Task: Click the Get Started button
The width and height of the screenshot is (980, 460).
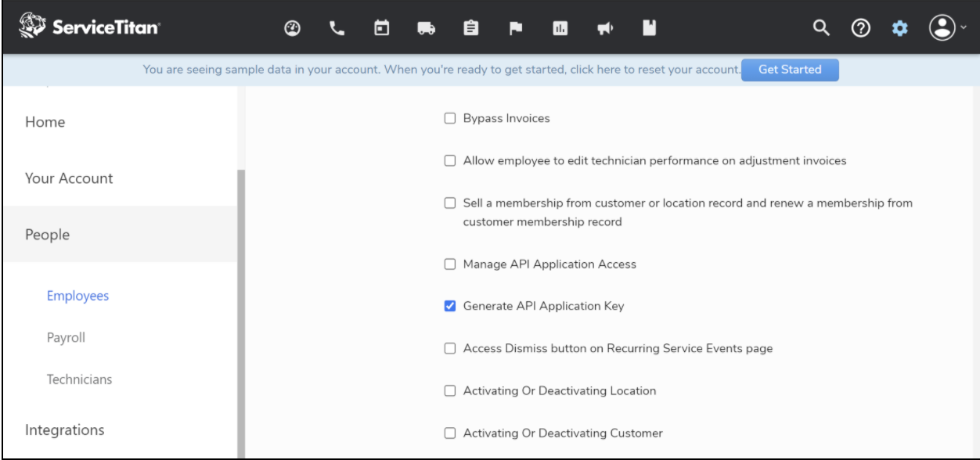Action: point(790,70)
